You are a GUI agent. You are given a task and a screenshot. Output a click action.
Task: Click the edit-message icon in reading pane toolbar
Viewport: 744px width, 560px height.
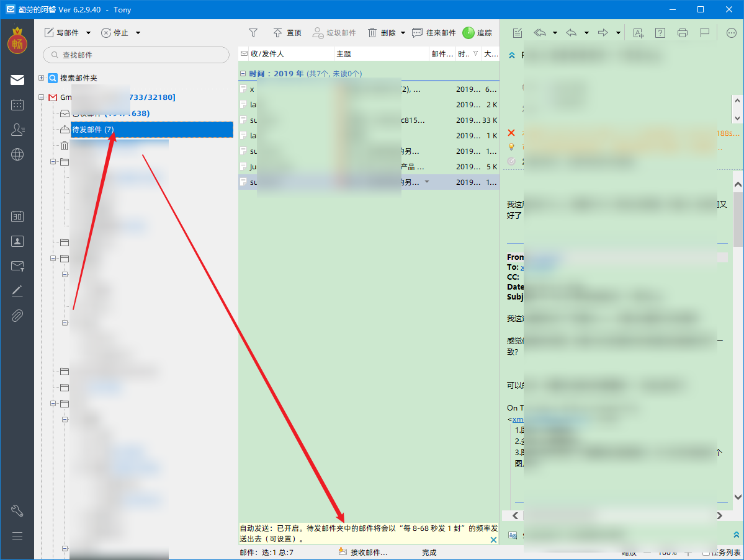click(517, 33)
